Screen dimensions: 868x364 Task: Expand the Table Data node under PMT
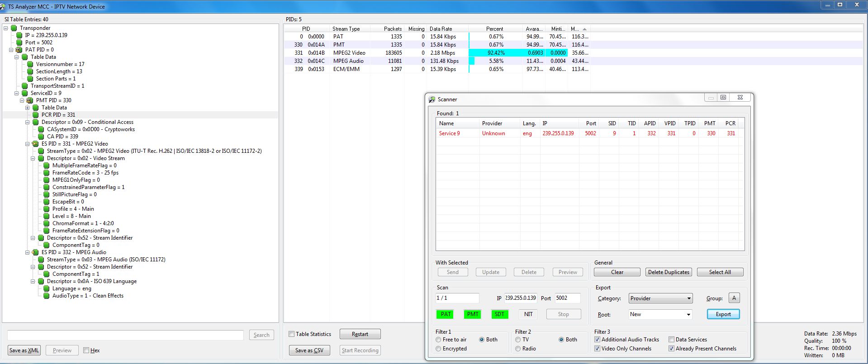tap(28, 108)
